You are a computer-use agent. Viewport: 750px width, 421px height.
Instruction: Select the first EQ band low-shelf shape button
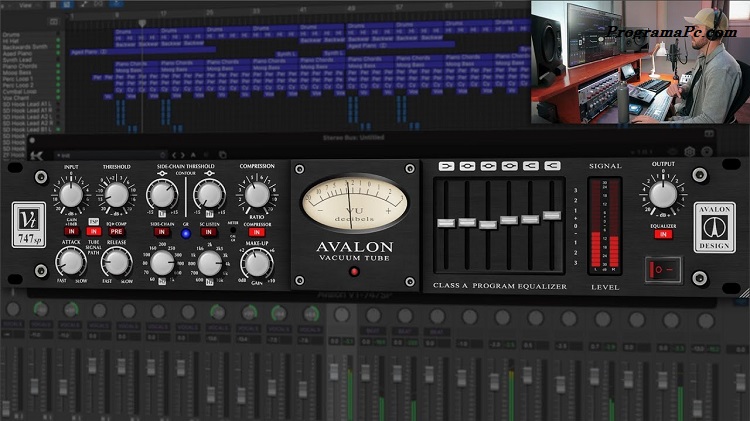(446, 166)
